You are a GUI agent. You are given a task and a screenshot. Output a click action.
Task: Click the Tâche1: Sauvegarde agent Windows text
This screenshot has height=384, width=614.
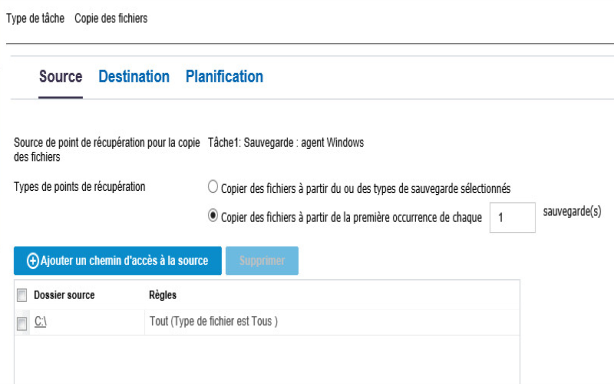285,142
